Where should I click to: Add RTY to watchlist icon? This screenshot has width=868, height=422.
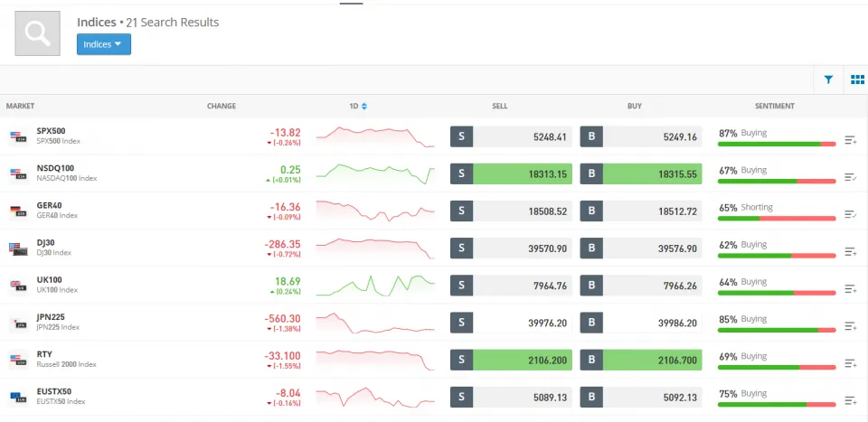[x=851, y=363]
